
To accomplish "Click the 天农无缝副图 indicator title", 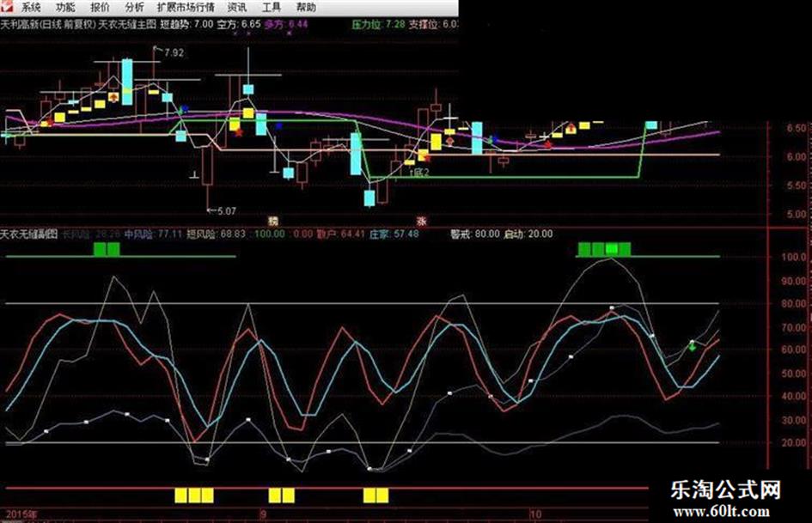I will click(29, 234).
